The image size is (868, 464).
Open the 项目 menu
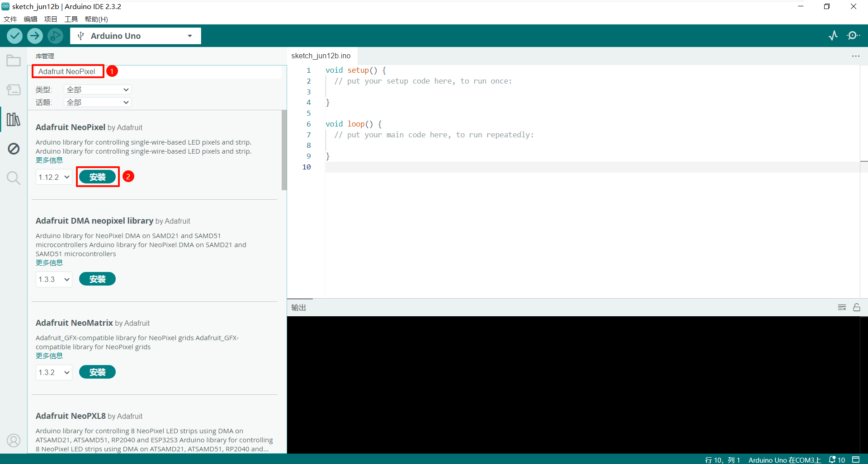click(x=51, y=19)
